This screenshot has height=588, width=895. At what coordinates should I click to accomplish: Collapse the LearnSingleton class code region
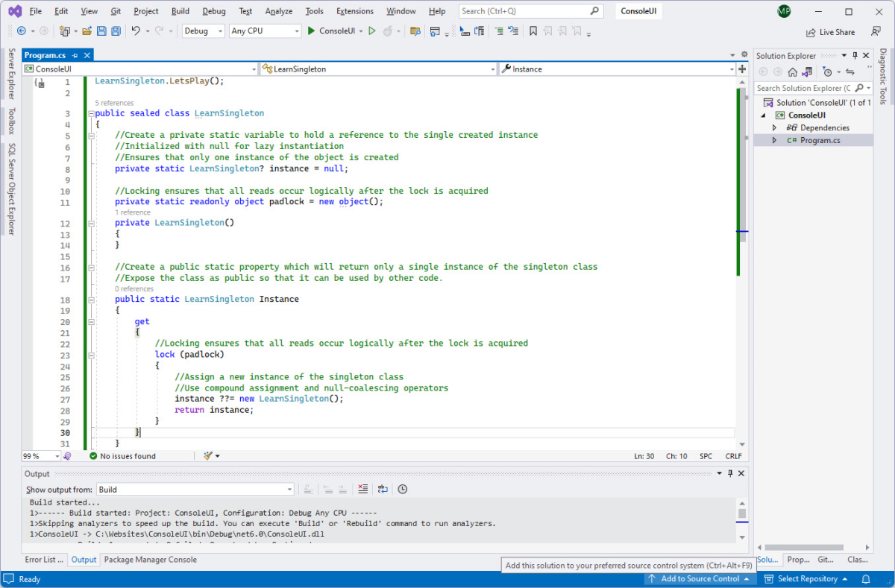point(91,113)
